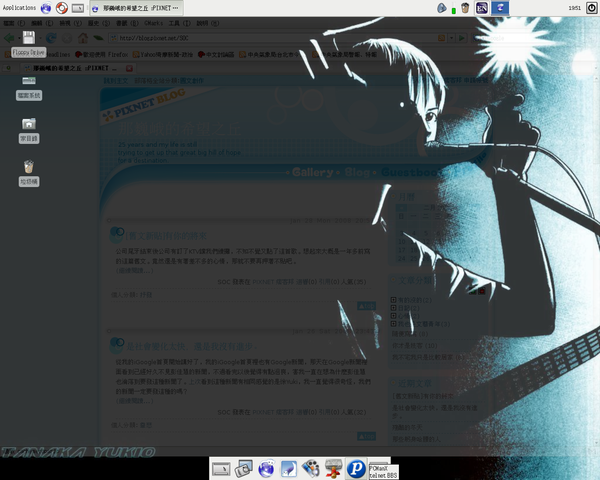Click the EN input method icon
Screen dimensions: 600x480
[482, 8]
